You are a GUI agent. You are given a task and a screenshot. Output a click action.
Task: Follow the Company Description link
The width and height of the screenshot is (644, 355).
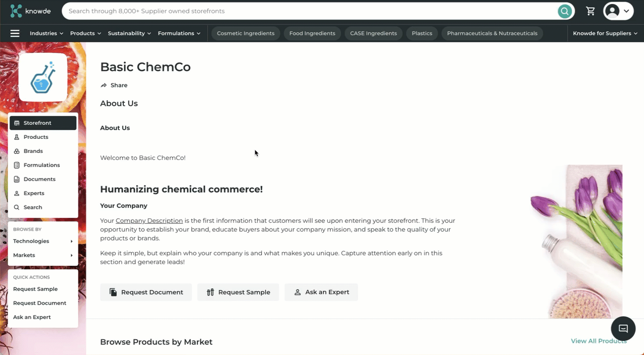[x=149, y=221]
